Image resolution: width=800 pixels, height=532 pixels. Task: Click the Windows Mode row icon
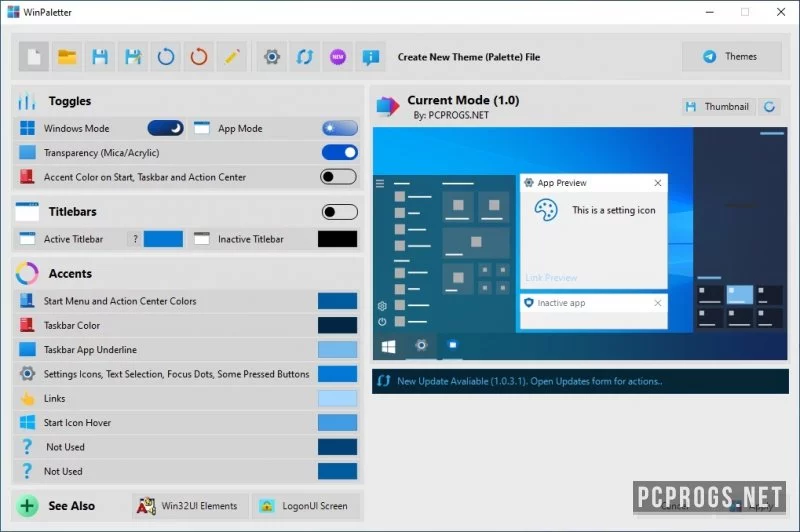[28, 128]
